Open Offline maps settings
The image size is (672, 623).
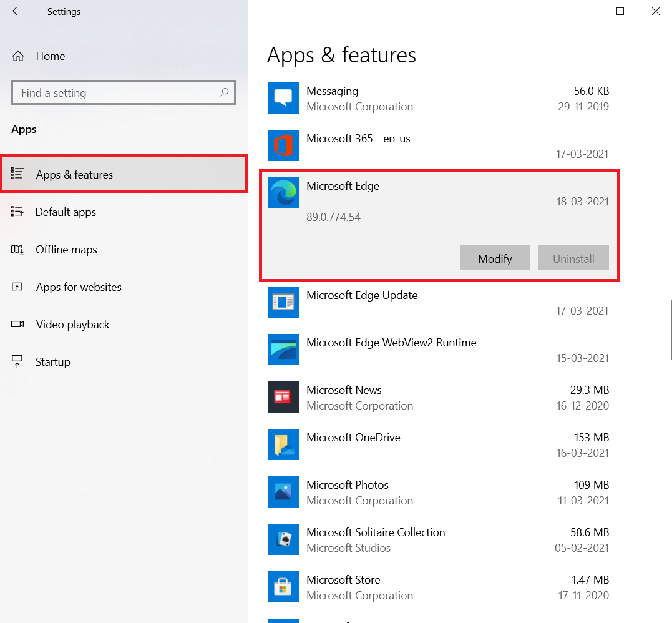click(124, 249)
